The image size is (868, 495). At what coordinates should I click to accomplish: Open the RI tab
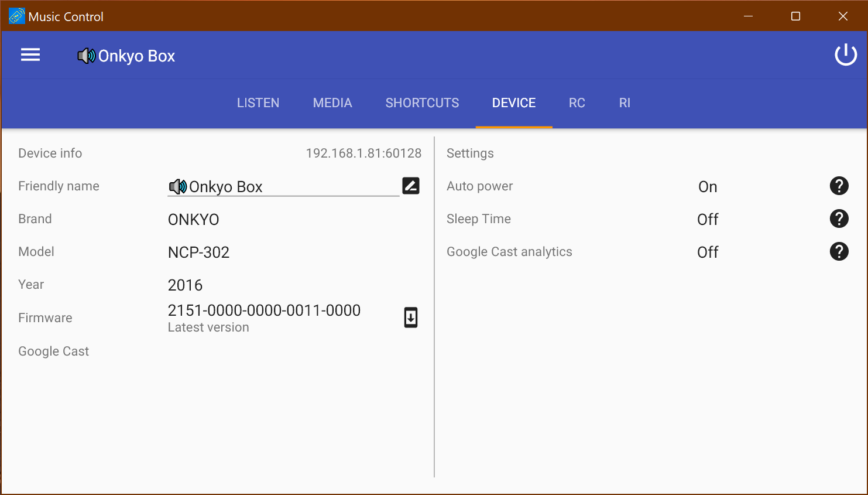click(625, 103)
